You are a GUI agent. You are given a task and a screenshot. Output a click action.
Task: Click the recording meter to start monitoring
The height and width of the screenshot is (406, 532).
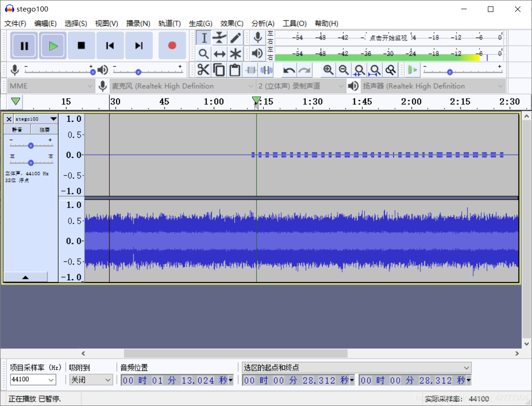click(389, 38)
